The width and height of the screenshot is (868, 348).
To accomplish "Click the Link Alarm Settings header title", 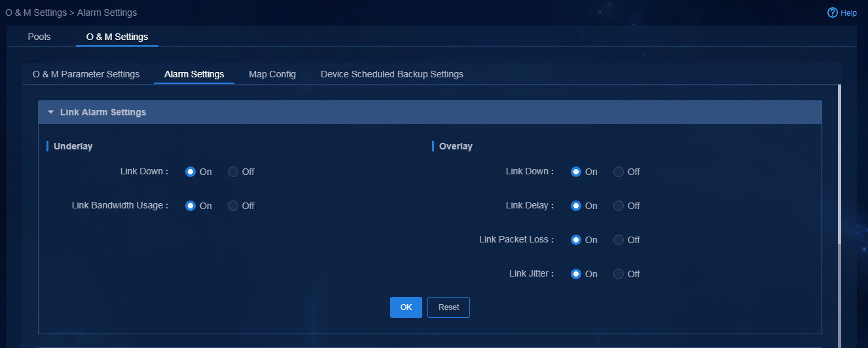I will click(103, 112).
